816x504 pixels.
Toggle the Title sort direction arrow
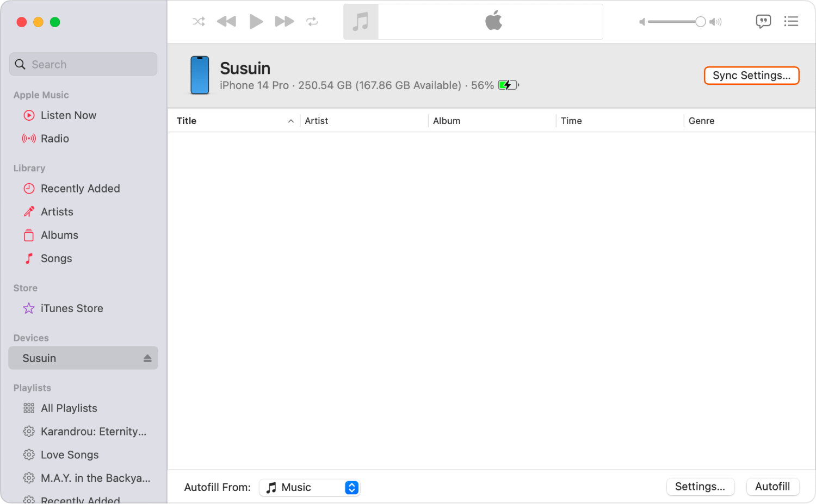pos(291,121)
